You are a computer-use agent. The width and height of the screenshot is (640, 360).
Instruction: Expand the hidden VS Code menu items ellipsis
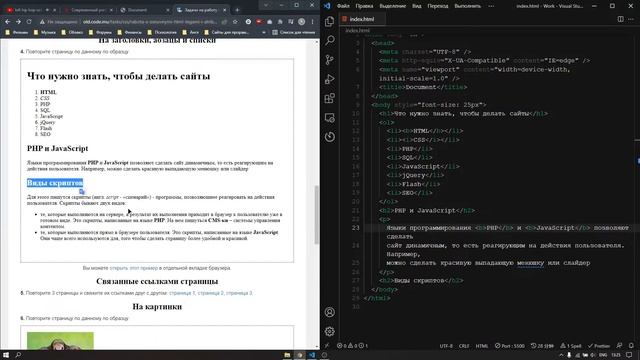[x=491, y=6]
